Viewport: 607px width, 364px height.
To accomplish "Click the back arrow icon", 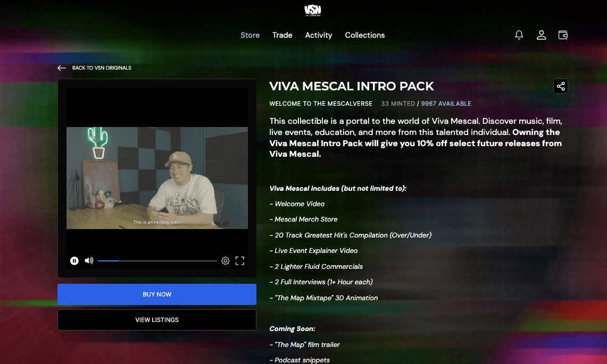I will click(62, 68).
